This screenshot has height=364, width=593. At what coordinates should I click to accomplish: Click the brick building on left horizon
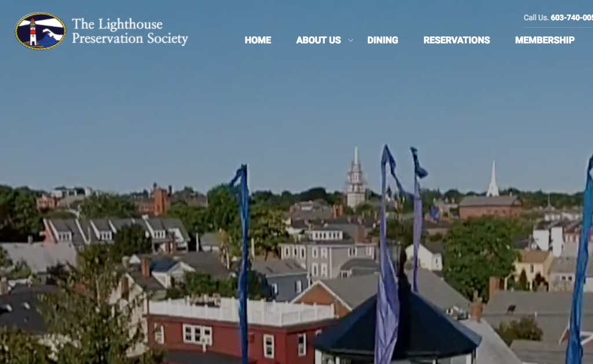click(153, 201)
